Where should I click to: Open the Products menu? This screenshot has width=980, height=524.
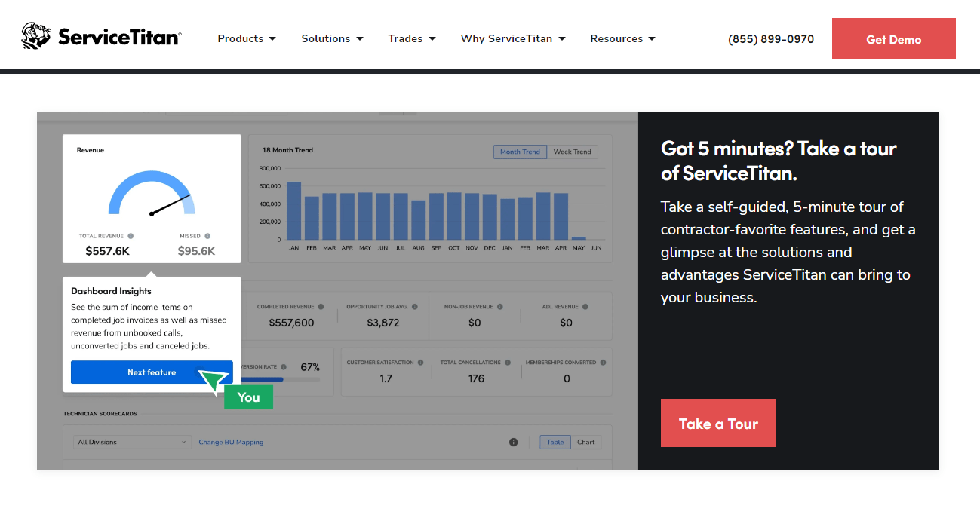click(x=247, y=38)
